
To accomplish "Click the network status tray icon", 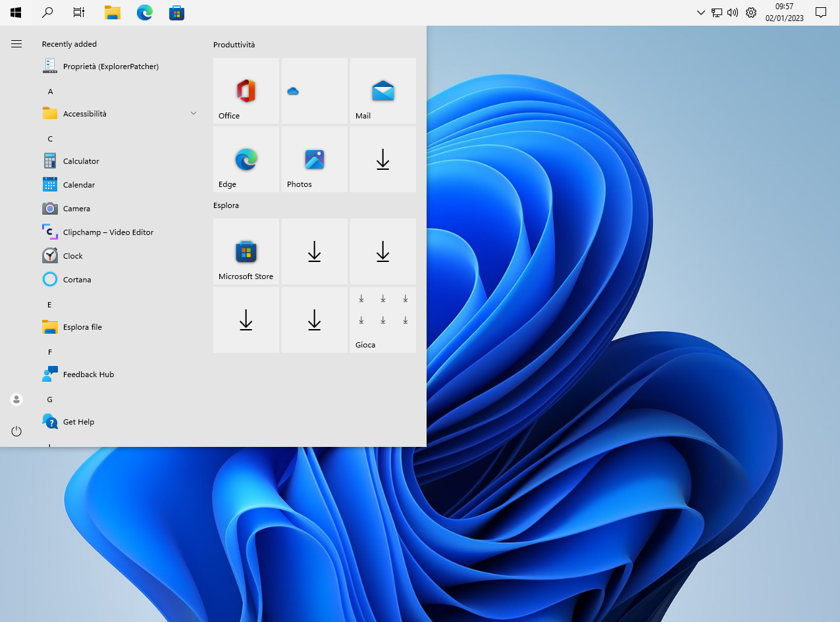I will click(717, 13).
